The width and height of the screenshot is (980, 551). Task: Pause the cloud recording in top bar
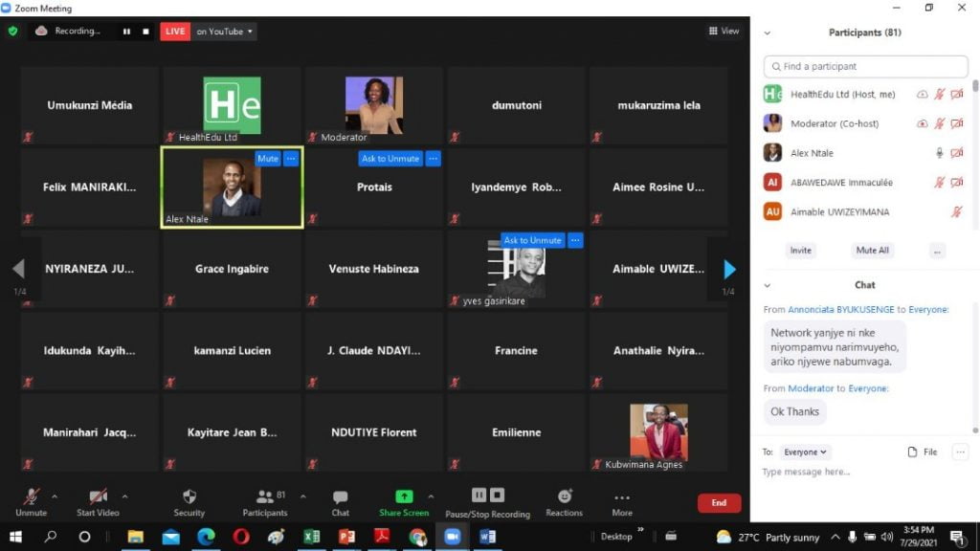pyautogui.click(x=127, y=32)
